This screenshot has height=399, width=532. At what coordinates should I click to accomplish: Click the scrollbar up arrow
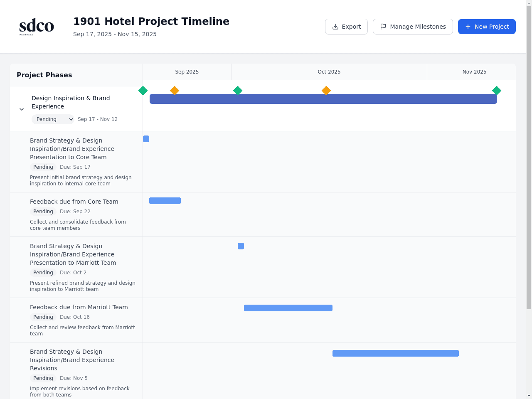(x=529, y=3)
